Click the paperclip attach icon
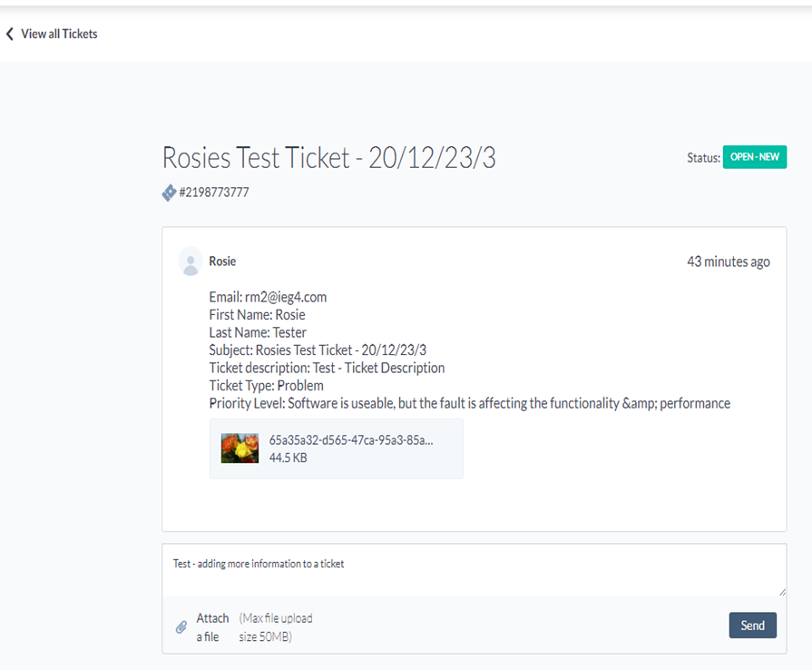This screenshot has width=812, height=670. click(181, 627)
